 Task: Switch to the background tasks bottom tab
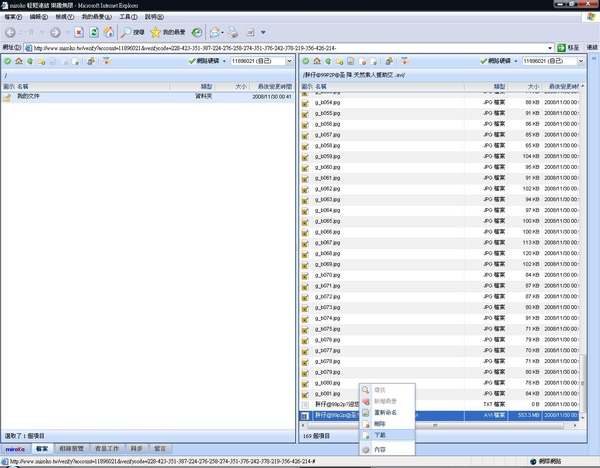click(107, 449)
